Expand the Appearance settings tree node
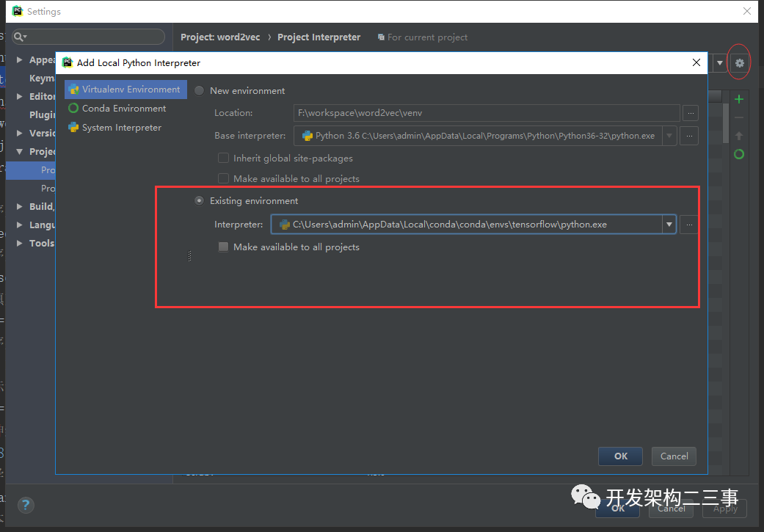764x532 pixels. pyautogui.click(x=20, y=59)
